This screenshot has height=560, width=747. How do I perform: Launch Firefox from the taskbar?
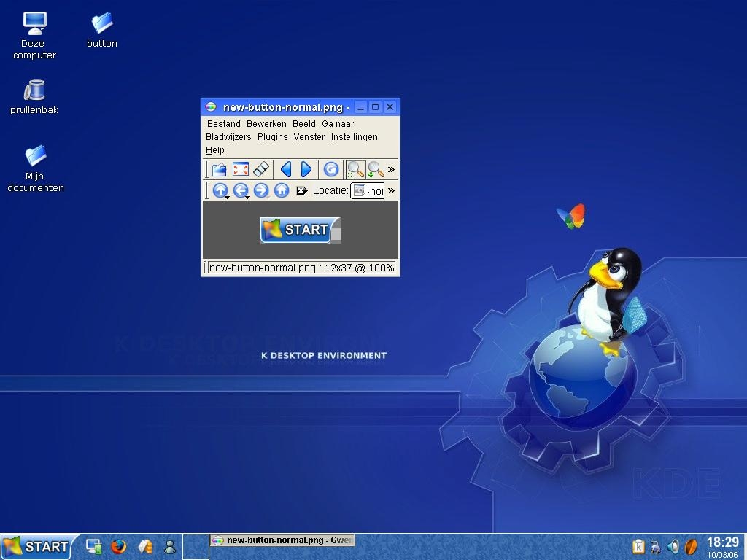click(119, 546)
